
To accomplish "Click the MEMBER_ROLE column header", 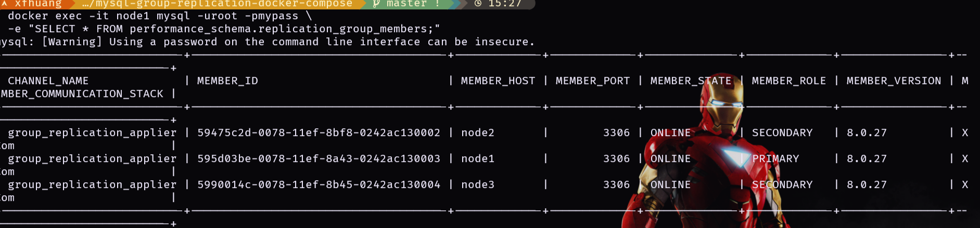I will click(789, 81).
